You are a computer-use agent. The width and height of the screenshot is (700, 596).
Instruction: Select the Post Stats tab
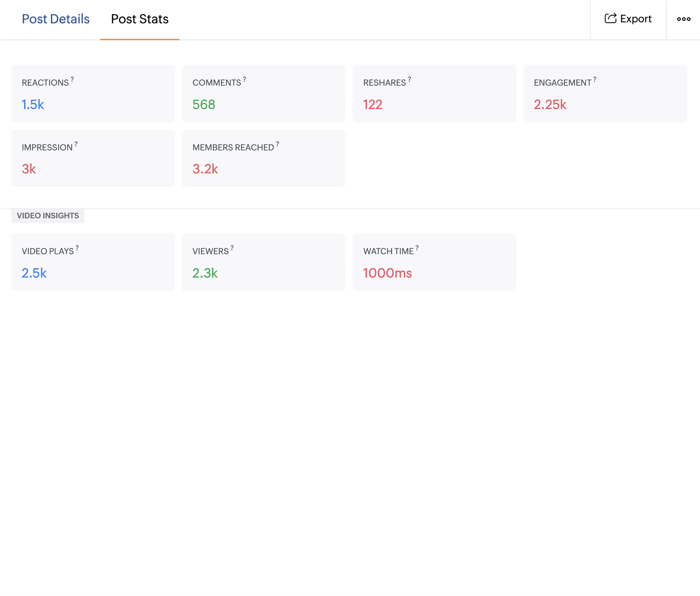pyautogui.click(x=140, y=19)
